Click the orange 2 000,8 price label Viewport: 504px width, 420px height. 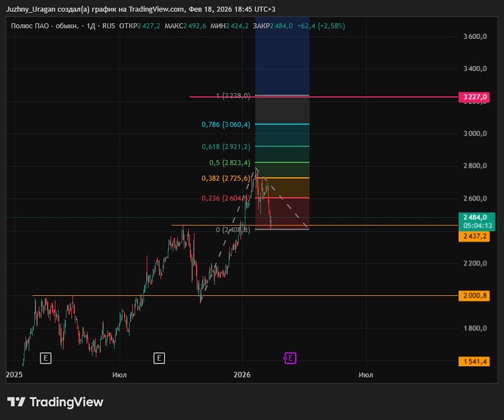tap(474, 295)
